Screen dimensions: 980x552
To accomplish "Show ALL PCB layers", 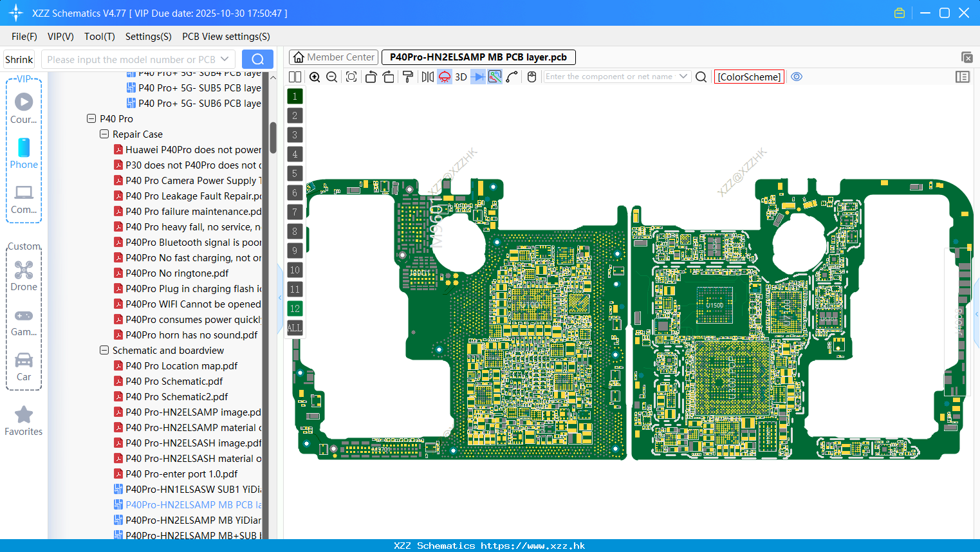I will tap(295, 328).
